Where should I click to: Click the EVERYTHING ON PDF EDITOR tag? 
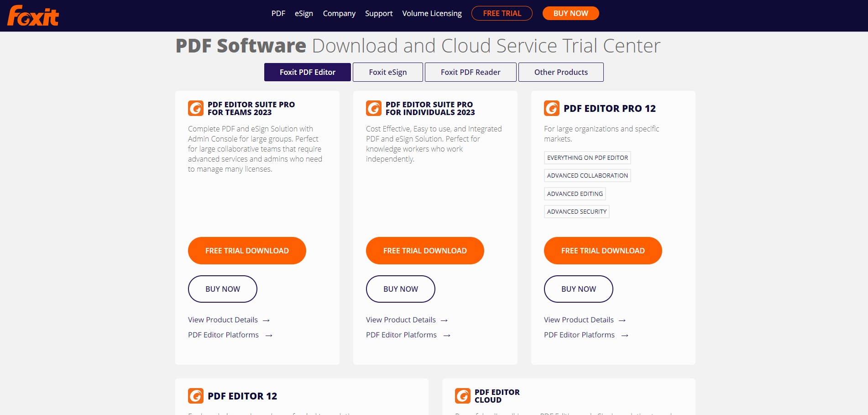click(587, 158)
